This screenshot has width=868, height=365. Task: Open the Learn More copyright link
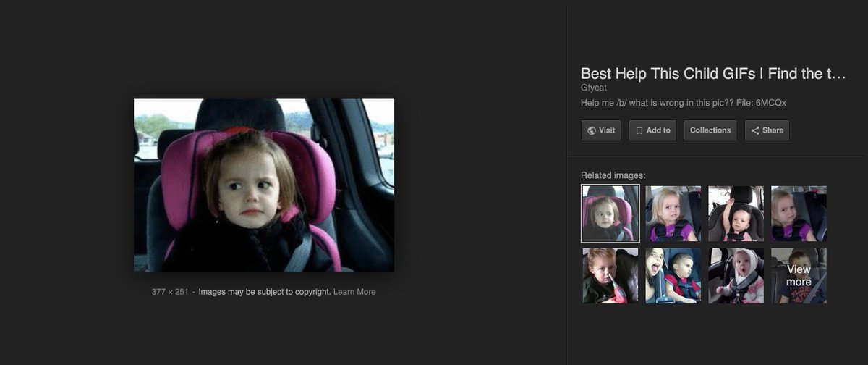pyautogui.click(x=354, y=292)
